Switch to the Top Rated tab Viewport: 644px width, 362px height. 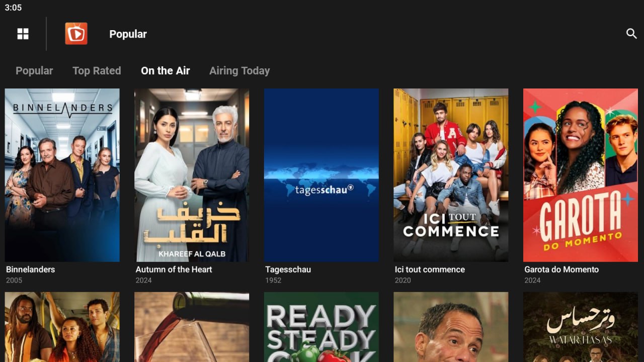pyautogui.click(x=97, y=71)
